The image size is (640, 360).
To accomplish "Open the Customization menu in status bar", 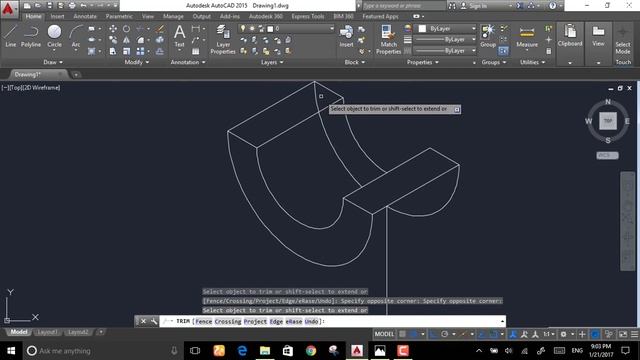I will point(634,334).
